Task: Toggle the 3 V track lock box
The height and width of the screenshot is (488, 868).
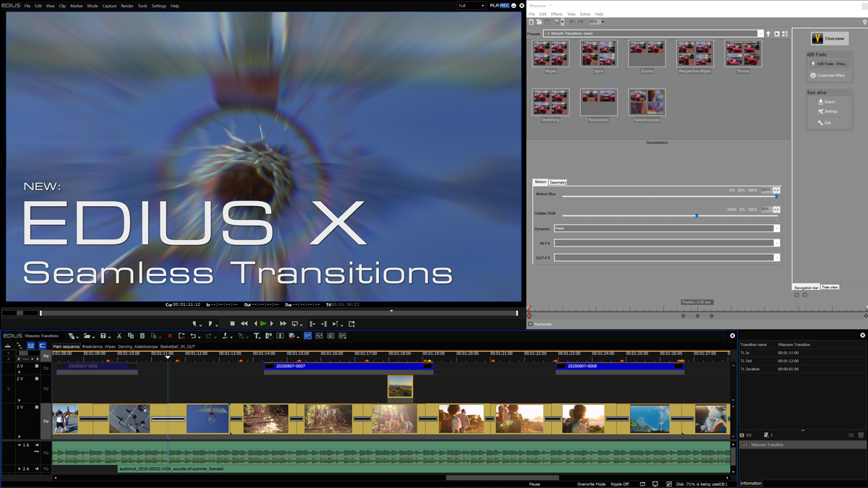Action: [36, 366]
